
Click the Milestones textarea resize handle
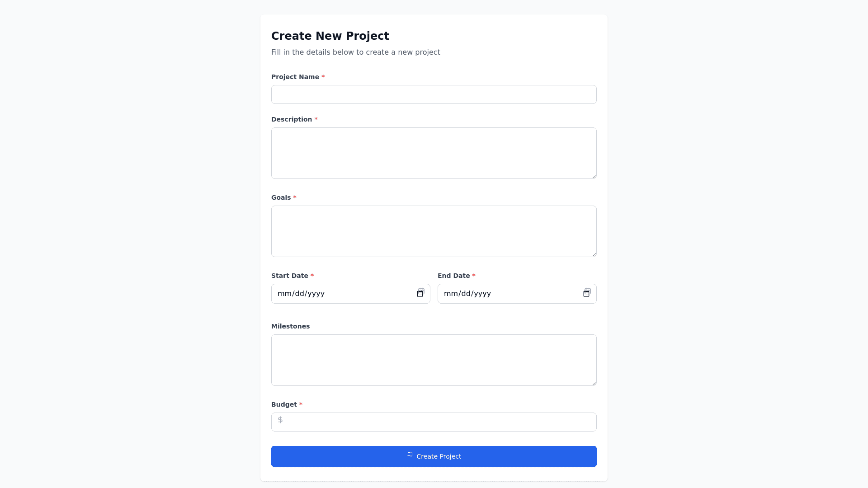[594, 383]
